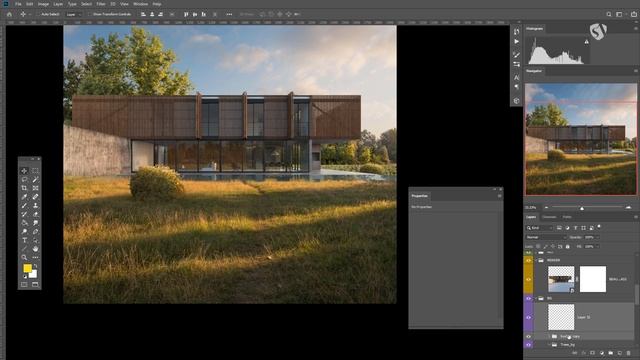Screen dimensions: 640x360
Task: Select the Layer 32 transparent thumbnail
Action: coord(561,317)
